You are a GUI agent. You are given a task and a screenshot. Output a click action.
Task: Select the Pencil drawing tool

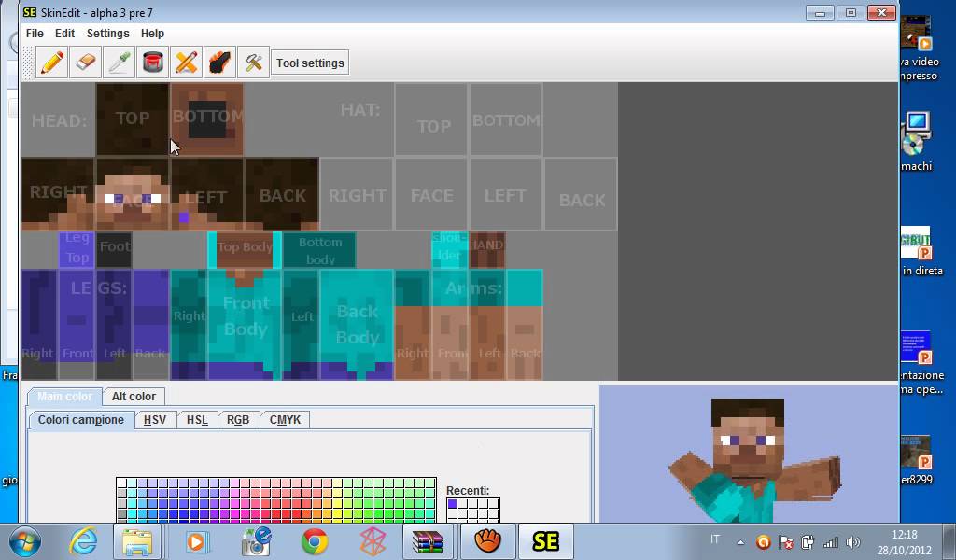pyautogui.click(x=52, y=63)
